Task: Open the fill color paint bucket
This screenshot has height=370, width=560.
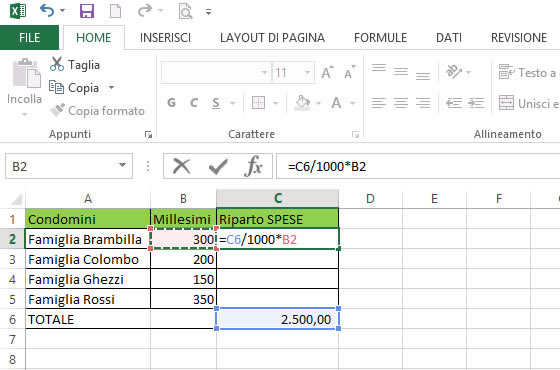Action: (302, 103)
